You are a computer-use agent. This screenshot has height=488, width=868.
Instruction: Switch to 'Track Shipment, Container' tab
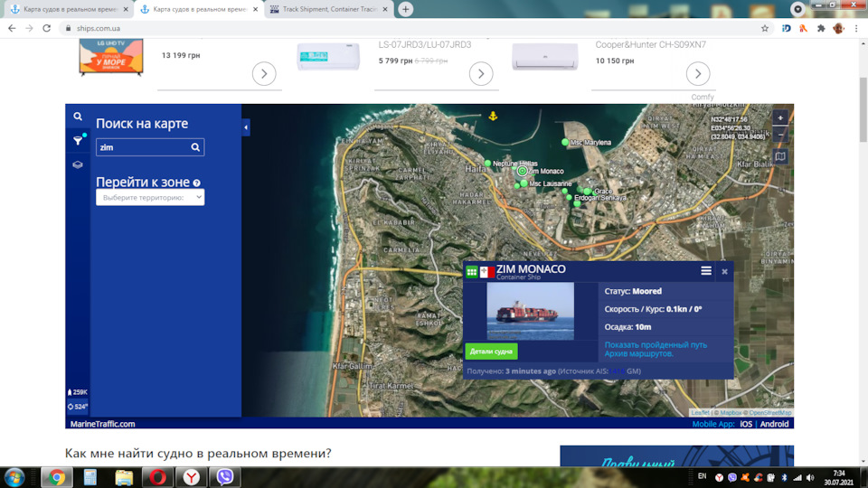(x=327, y=9)
